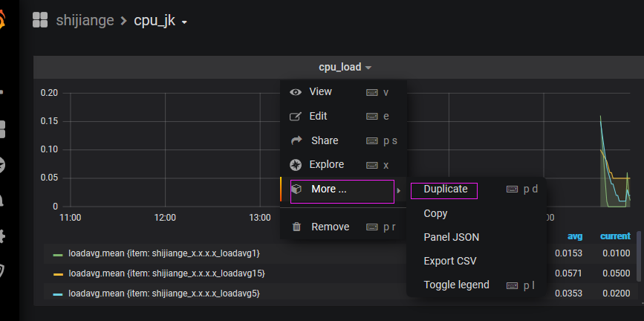
Task: Collapse the cpu_load panel title menu
Action: (345, 67)
